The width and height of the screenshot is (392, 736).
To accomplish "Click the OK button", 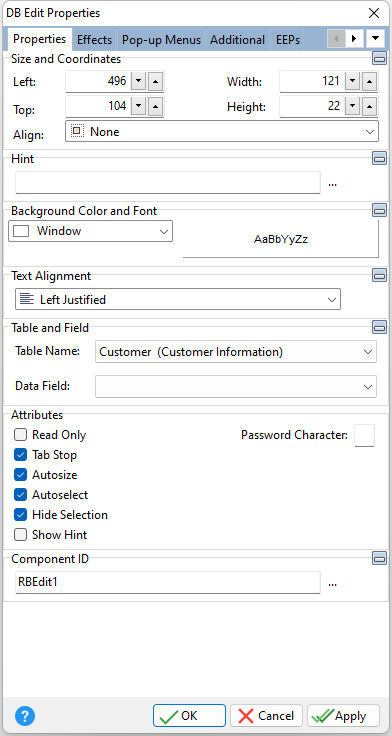I will [x=189, y=716].
